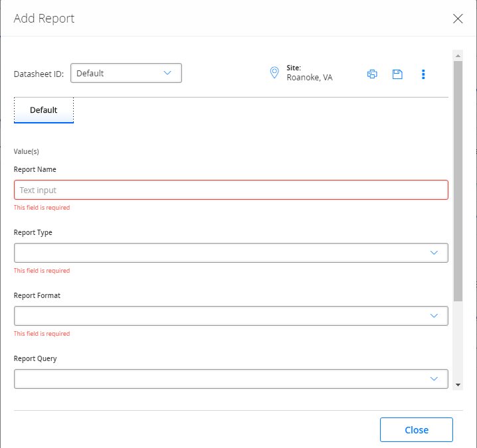
Task: Click the site location pin icon
Action: coord(274,72)
